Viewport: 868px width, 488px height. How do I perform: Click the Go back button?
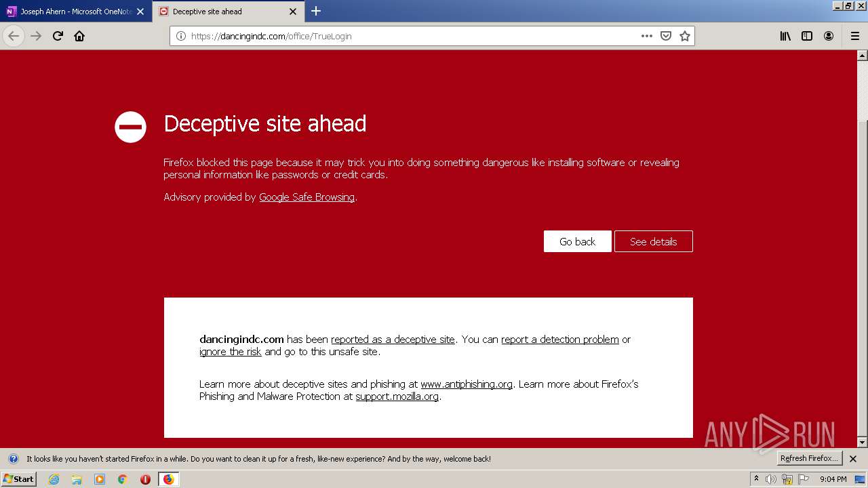(x=577, y=241)
